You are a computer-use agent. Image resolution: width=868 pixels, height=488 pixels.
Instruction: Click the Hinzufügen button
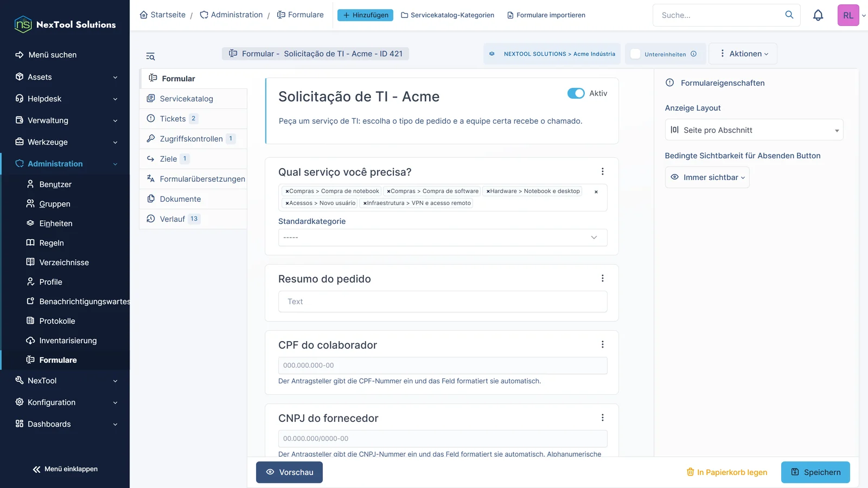coord(366,15)
